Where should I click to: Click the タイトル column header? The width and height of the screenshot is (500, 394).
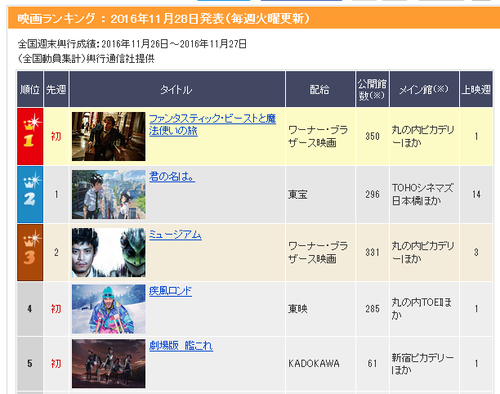[177, 89]
